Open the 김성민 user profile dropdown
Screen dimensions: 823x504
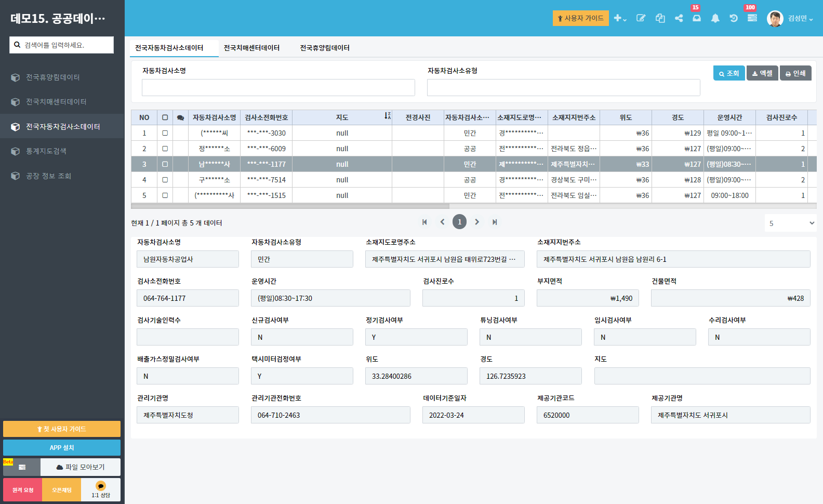(x=790, y=18)
